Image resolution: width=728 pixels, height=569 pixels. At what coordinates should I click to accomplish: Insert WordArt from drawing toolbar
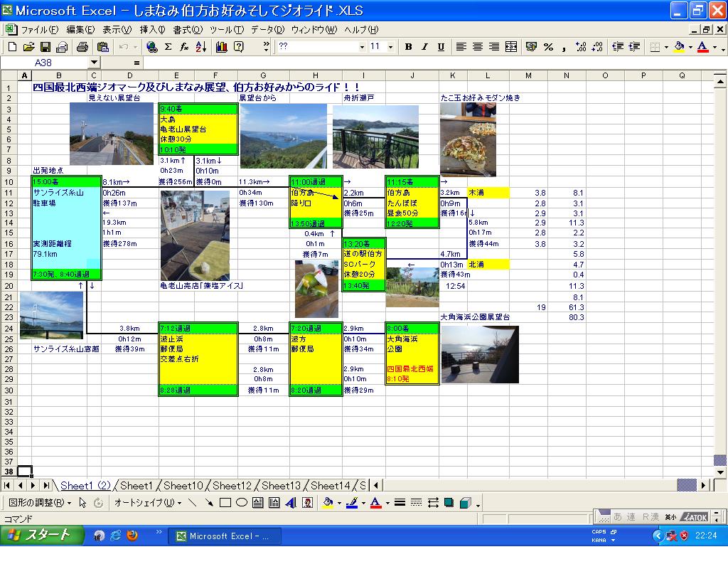[x=291, y=503]
